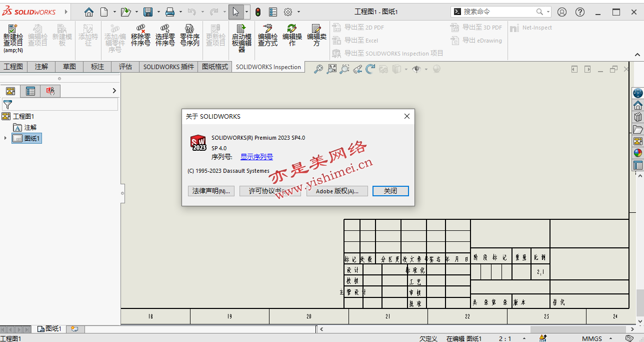The image size is (644, 342).
Task: Click the 编辑检查方式 edit inspection methods icon
Action: [267, 36]
